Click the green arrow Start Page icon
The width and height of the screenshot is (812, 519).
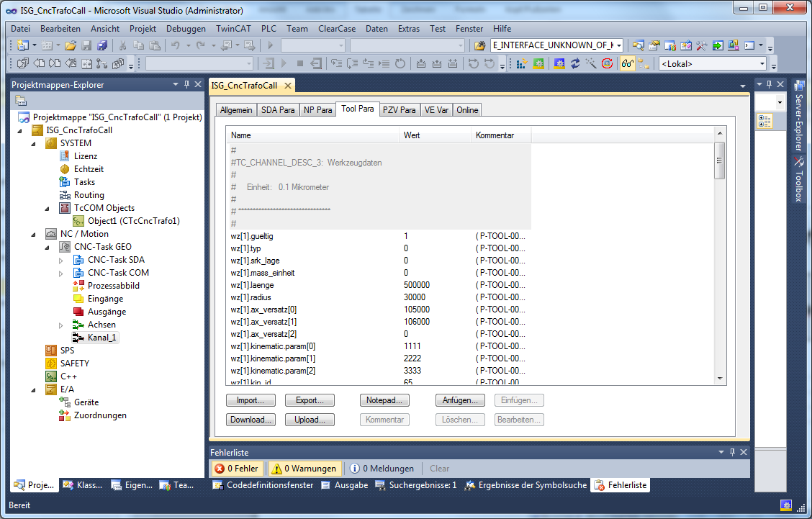tap(718, 45)
